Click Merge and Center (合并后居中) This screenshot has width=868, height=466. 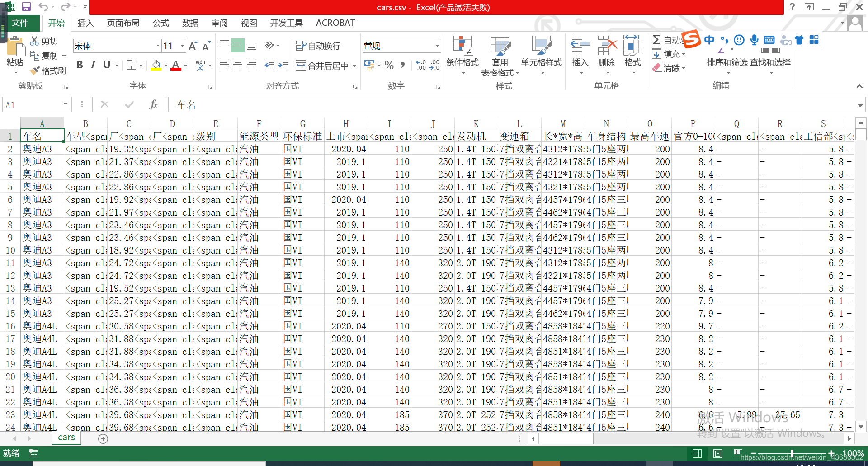pos(322,66)
